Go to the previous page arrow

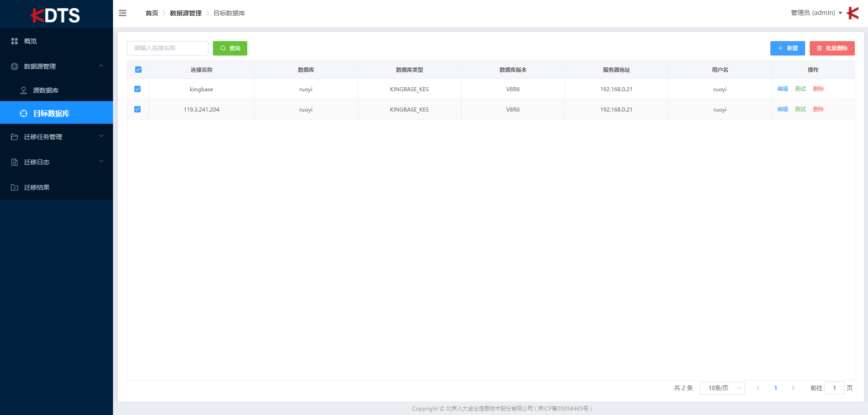758,388
